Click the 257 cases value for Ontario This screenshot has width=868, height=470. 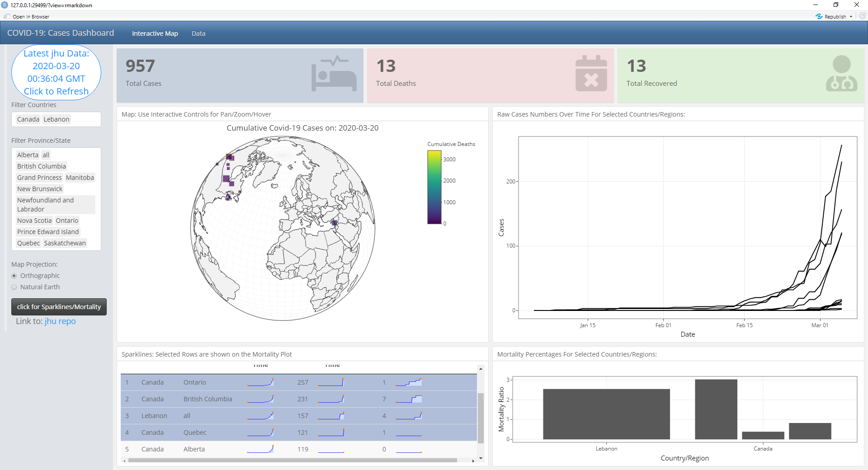tap(303, 382)
